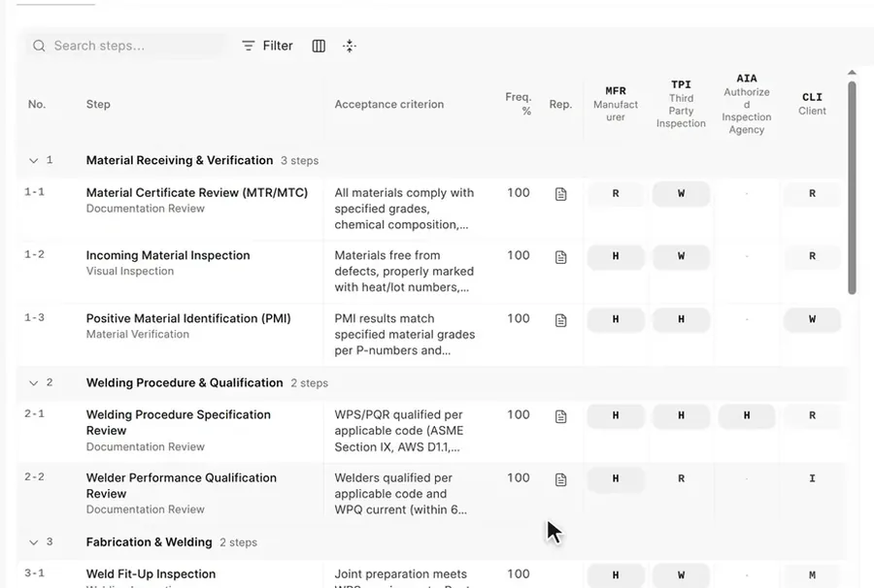
Task: Select Incoming Material Inspection step
Action: [x=168, y=255]
